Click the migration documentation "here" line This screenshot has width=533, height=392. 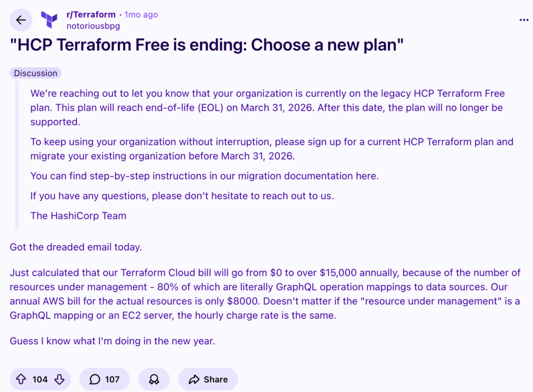pos(205,176)
